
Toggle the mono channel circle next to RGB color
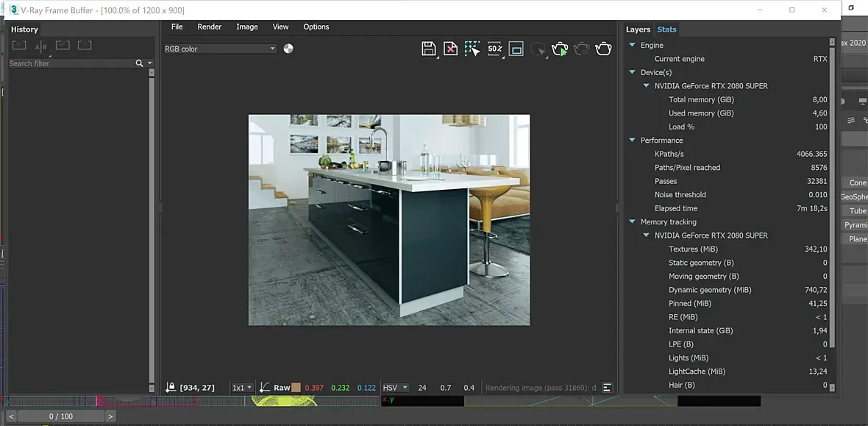pos(288,49)
